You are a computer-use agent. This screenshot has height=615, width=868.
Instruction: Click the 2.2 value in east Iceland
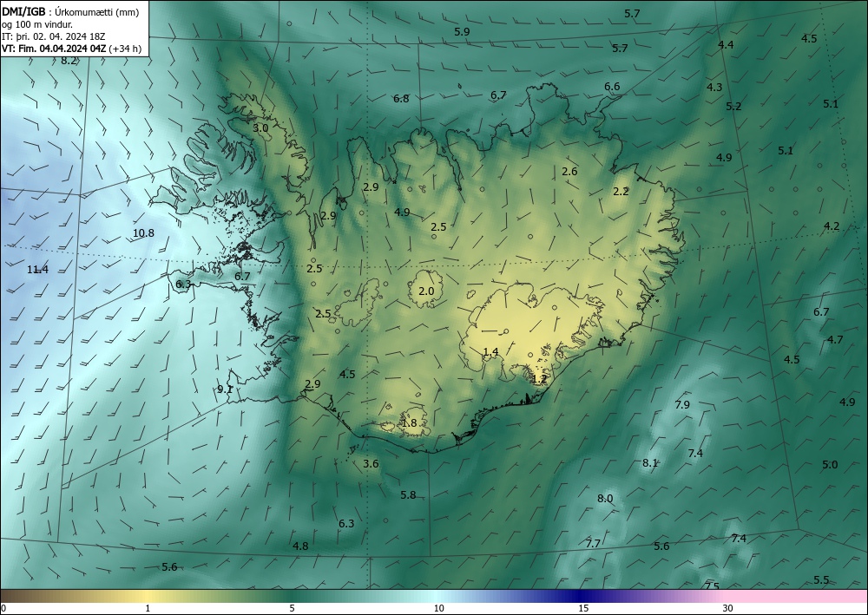tap(621, 192)
